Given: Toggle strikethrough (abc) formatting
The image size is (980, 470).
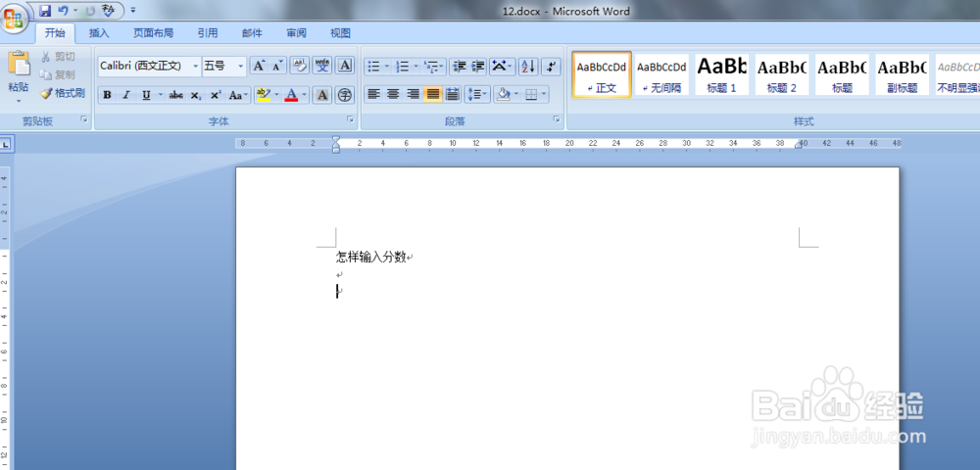Looking at the screenshot, I should click(176, 95).
